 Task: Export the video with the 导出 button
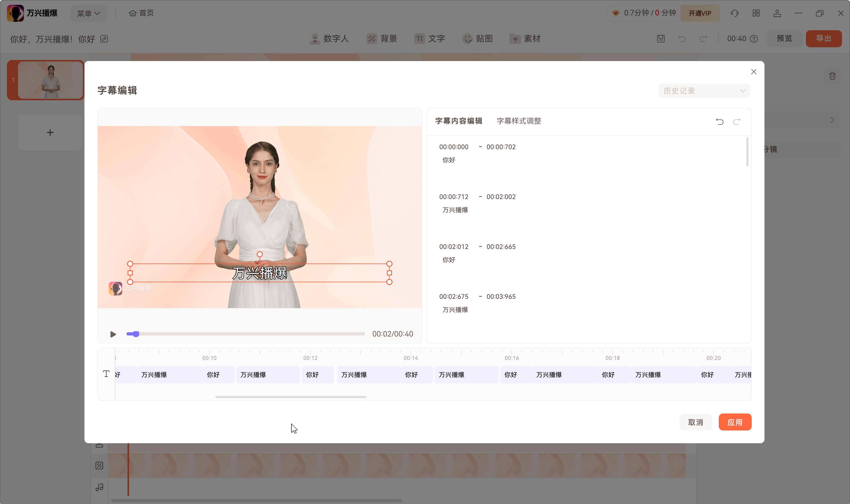pyautogui.click(x=823, y=38)
